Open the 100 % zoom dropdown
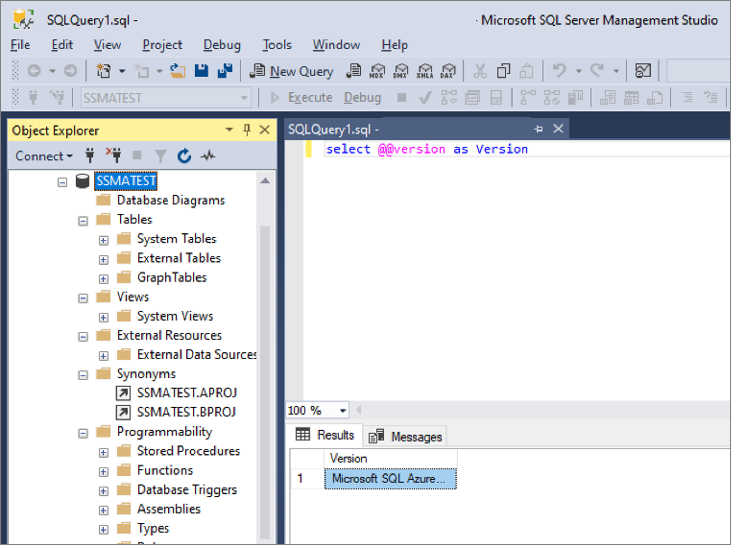 coord(343,411)
